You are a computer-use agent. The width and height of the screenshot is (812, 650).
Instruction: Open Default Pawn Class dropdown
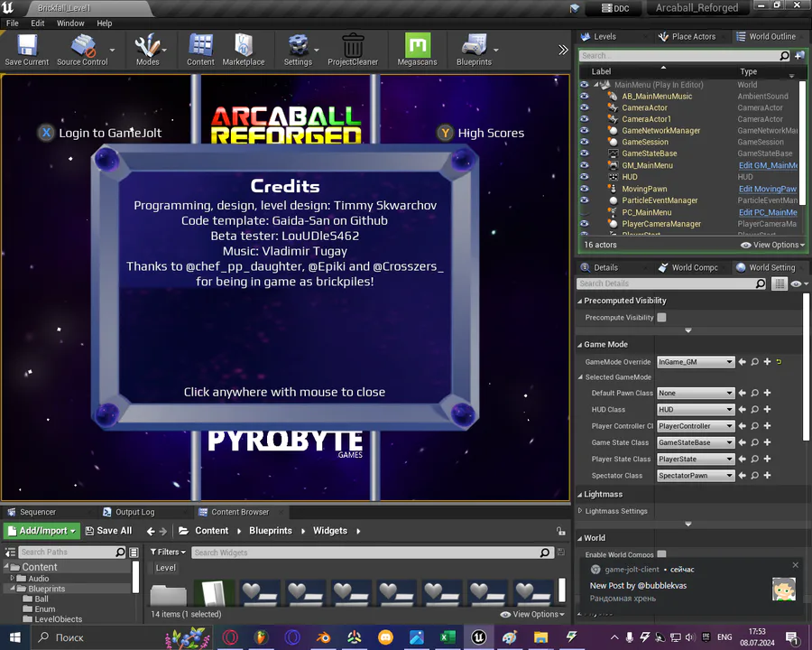pos(696,393)
